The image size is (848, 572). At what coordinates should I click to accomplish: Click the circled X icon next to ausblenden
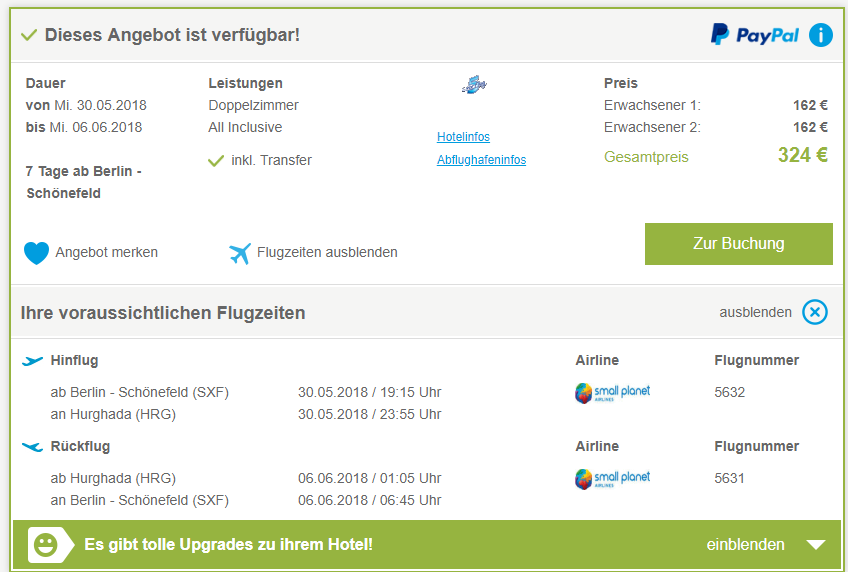tap(814, 312)
